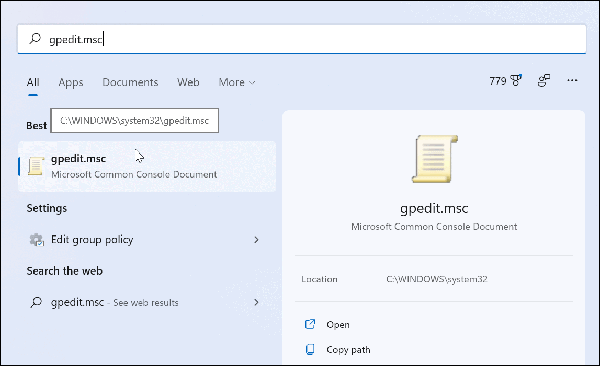Viewport: 600px width, 366px height.
Task: Click the gpedit.msc search text field
Action: tap(302, 39)
